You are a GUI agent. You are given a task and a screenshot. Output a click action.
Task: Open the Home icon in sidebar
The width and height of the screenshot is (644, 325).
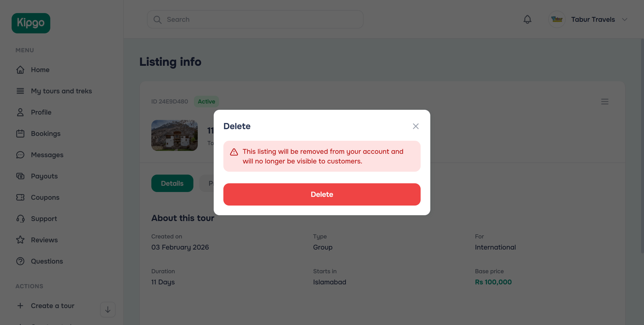click(x=20, y=69)
